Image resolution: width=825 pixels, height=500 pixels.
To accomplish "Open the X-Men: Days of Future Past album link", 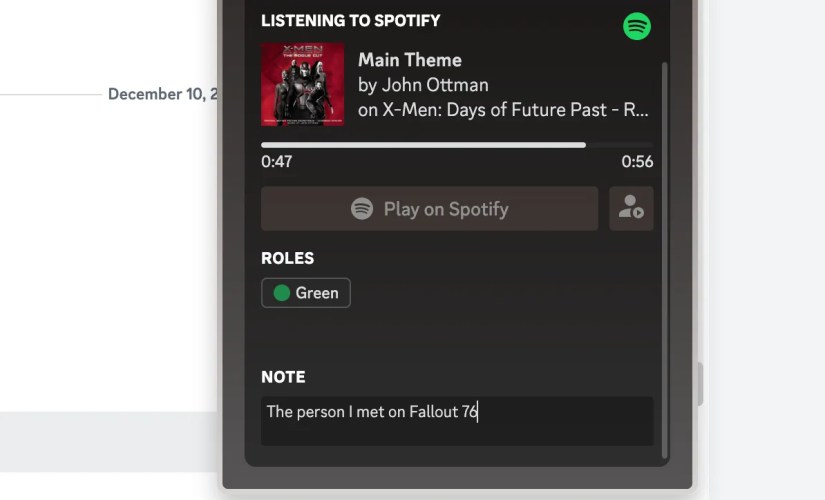I will pyautogui.click(x=515, y=109).
